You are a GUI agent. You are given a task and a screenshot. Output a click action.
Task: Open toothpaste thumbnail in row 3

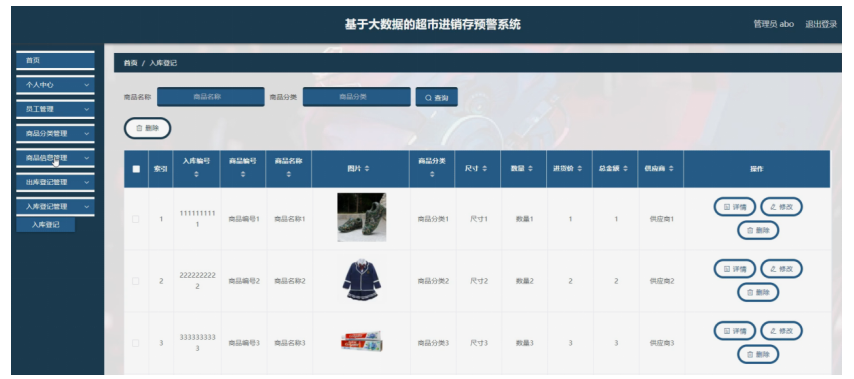pos(362,341)
